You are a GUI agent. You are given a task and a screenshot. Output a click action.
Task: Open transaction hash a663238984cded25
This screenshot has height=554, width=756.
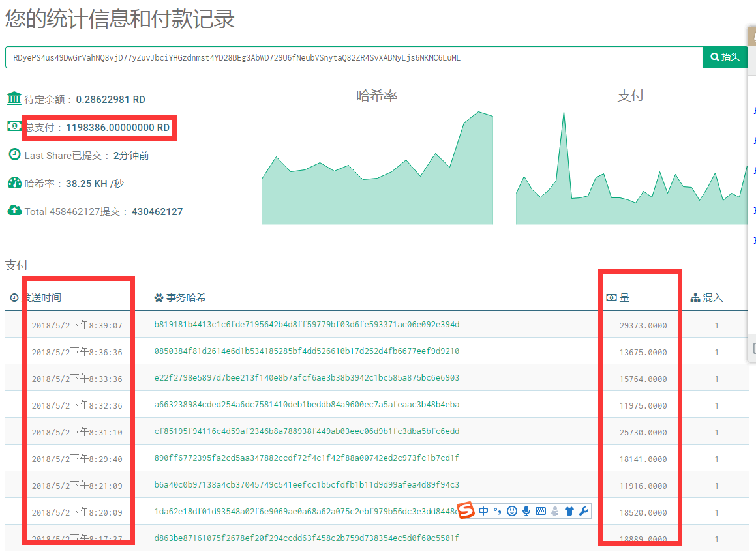[x=307, y=405]
